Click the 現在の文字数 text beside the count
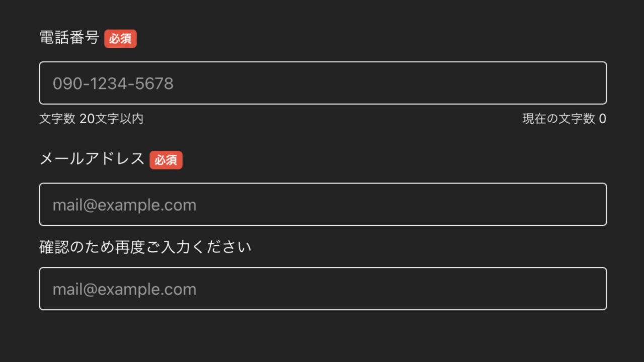Image resolution: width=644 pixels, height=362 pixels. coord(558,119)
